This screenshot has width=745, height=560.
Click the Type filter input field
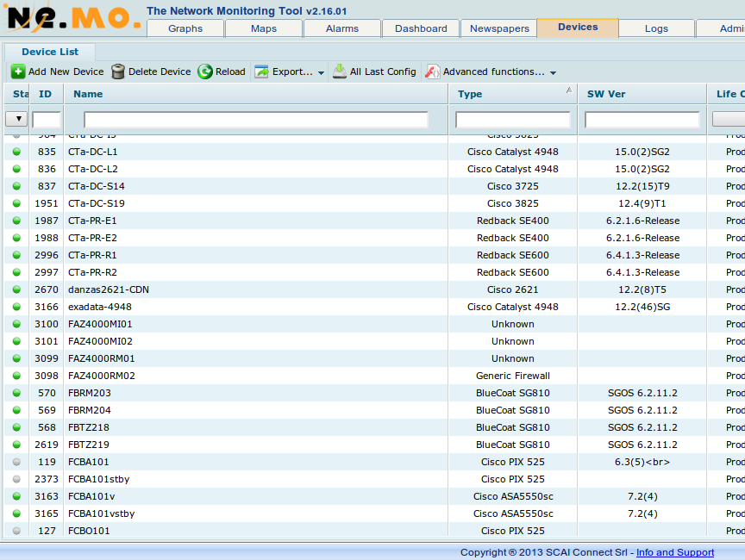tap(513, 120)
